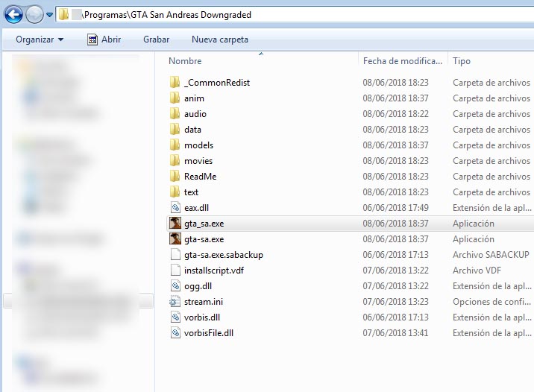This screenshot has height=392, width=534.
Task: Click Archivo SABACKUP type cell
Action: point(491,255)
